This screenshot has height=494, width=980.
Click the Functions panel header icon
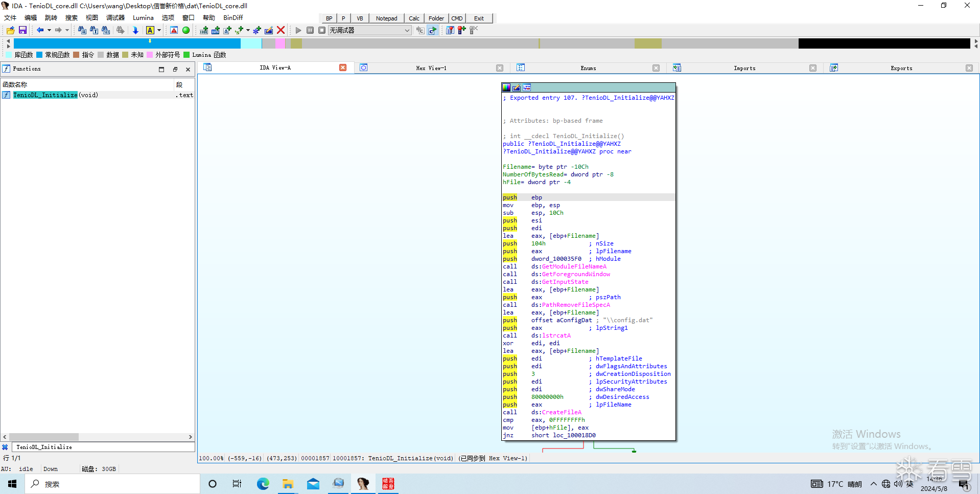(6, 69)
